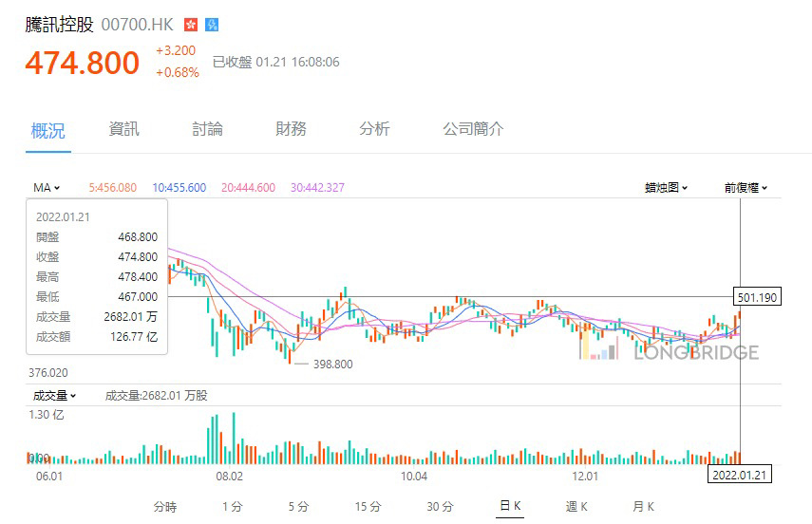Screen dimensions: 812x524
Task: Open the 前復權 adjustment dropdown
Action: coord(746,188)
